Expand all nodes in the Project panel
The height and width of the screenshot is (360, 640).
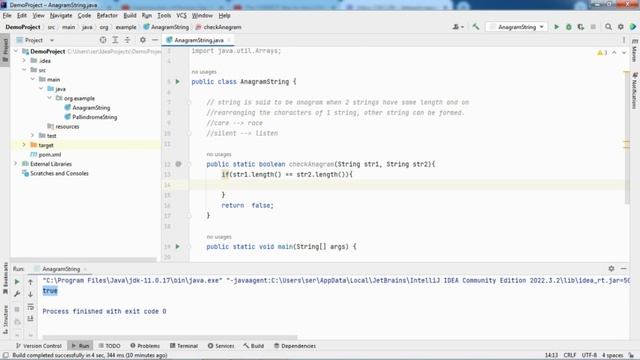click(115, 40)
